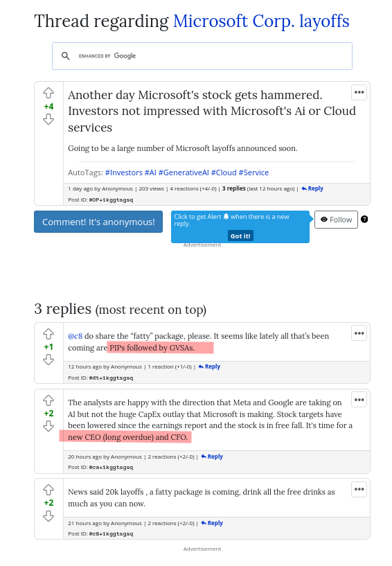Open options menu for the new CEO reply
392x566 pixels.
pos(359,400)
